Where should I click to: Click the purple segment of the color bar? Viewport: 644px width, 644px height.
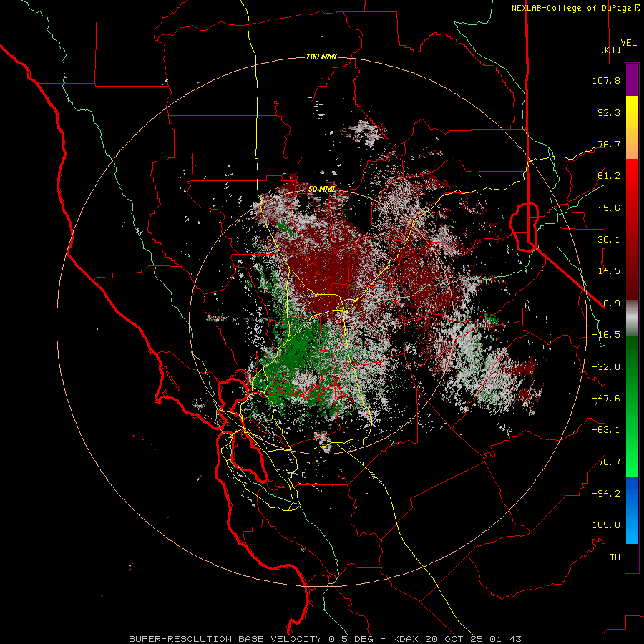(632, 79)
